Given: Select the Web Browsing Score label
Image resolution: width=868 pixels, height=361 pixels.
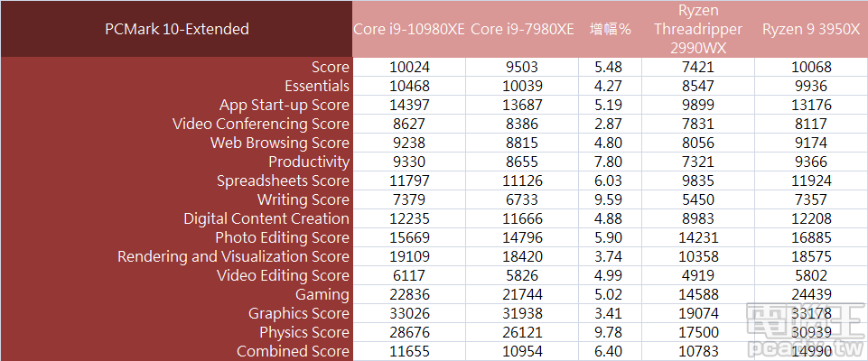Looking at the screenshot, I should tap(280, 143).
